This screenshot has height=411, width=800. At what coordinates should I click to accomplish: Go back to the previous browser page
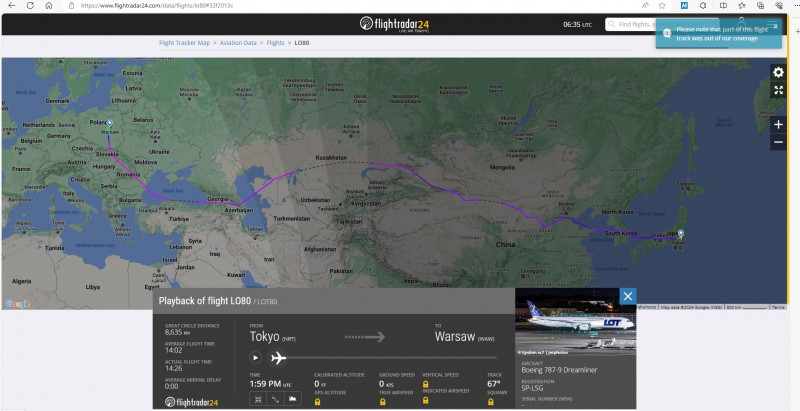[12, 6]
